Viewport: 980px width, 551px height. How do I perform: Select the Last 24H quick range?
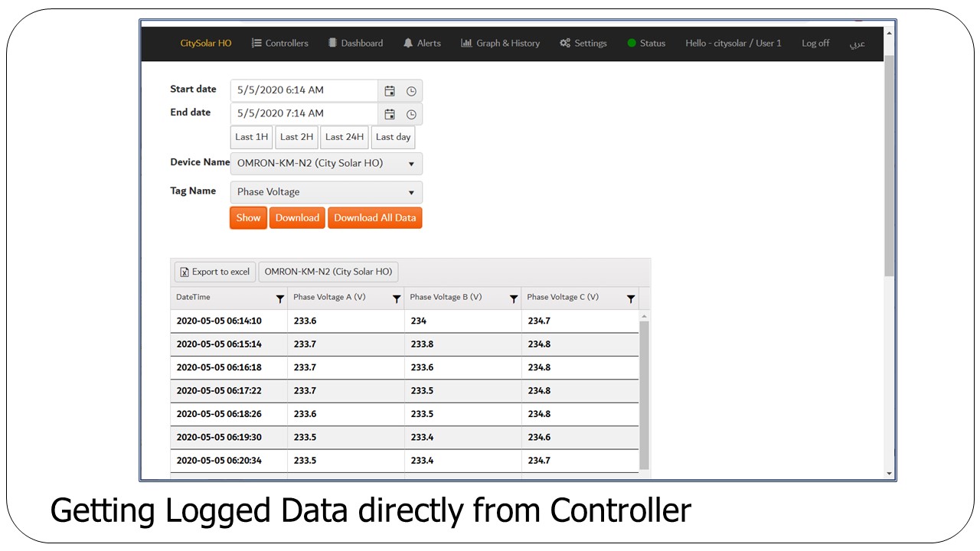tap(345, 137)
